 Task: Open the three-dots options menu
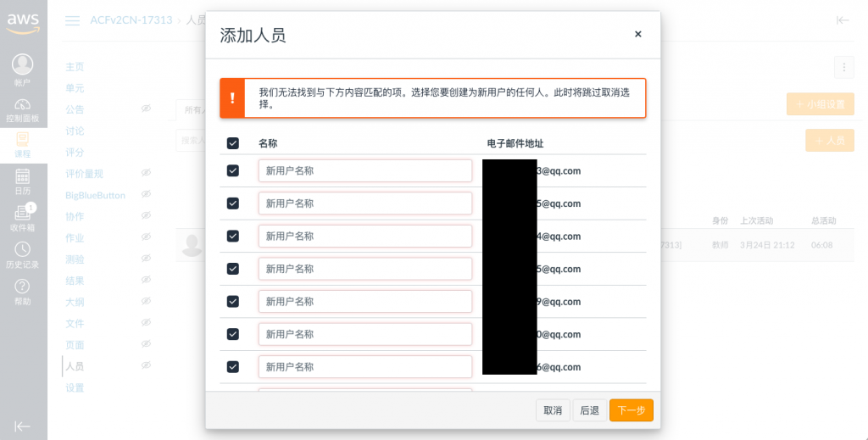843,67
